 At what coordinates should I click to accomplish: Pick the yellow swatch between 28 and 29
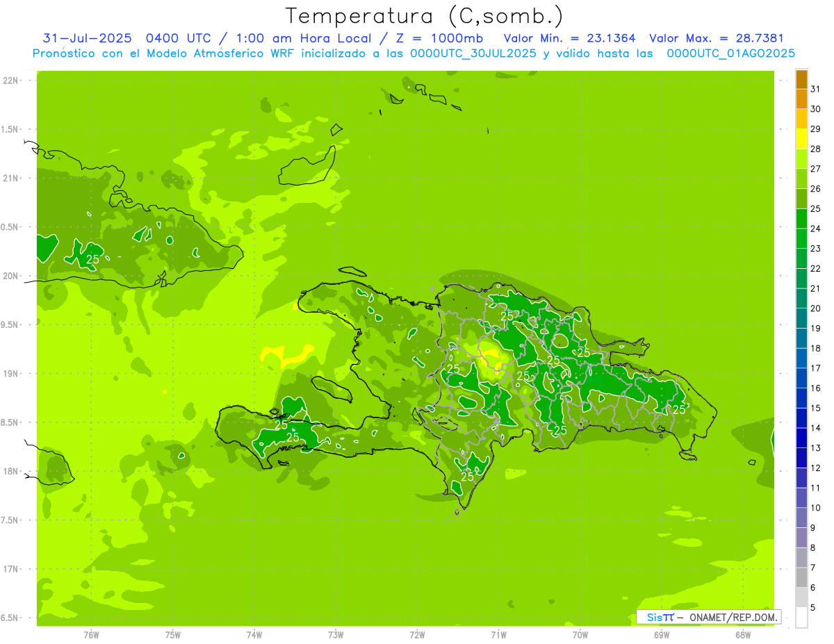tap(801, 139)
